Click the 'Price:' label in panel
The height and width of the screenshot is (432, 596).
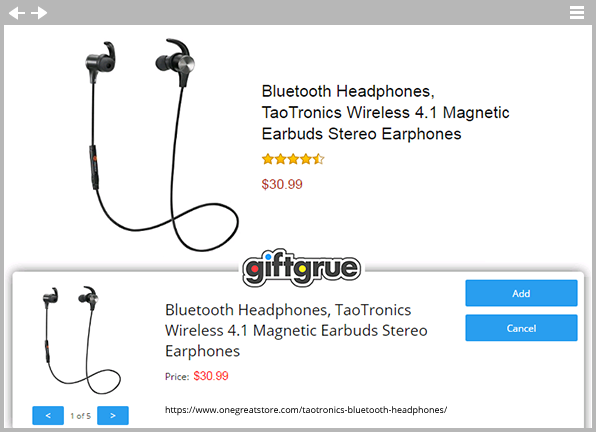click(177, 377)
